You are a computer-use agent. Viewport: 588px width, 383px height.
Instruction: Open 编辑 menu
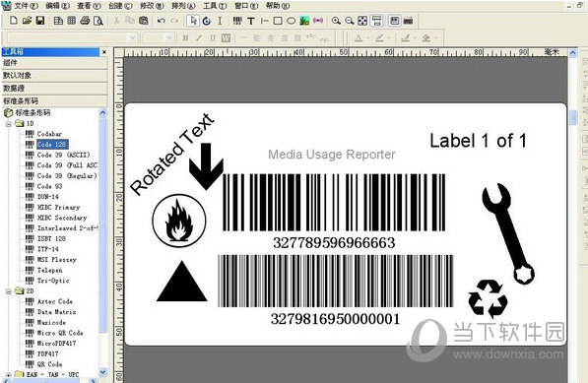tap(58, 6)
